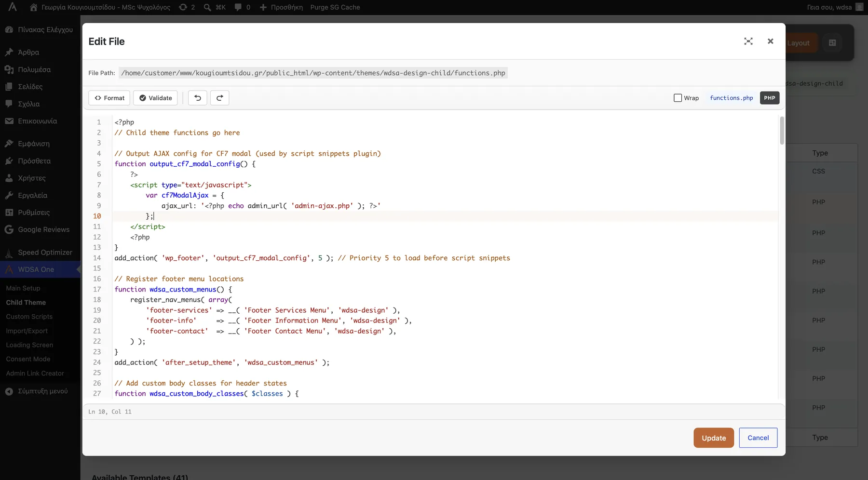Viewport: 868px width, 480px height.
Task: Click line number 14 in the gutter
Action: coord(97,258)
